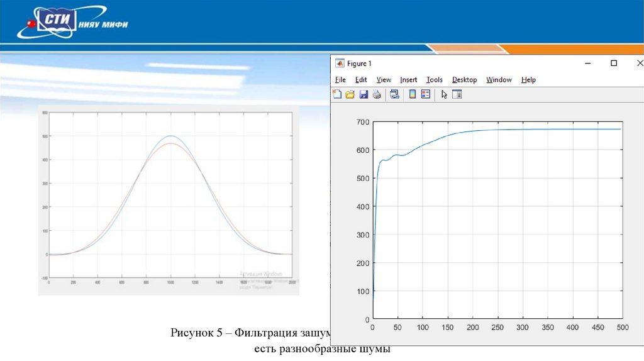Click the y-axis tick label '700'
Screen dimensions: 644x361
[x=363, y=122]
